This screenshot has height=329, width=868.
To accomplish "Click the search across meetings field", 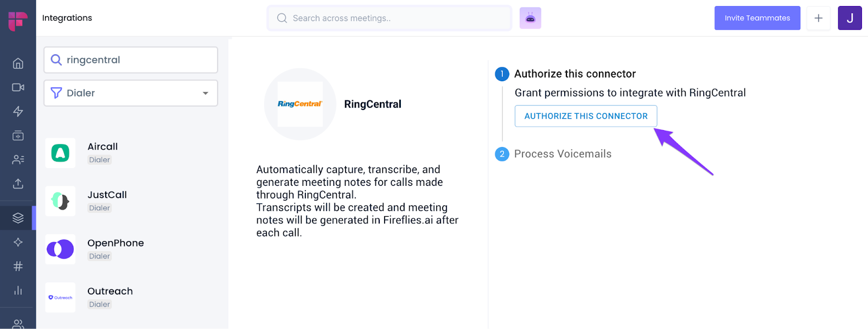I will coord(389,18).
